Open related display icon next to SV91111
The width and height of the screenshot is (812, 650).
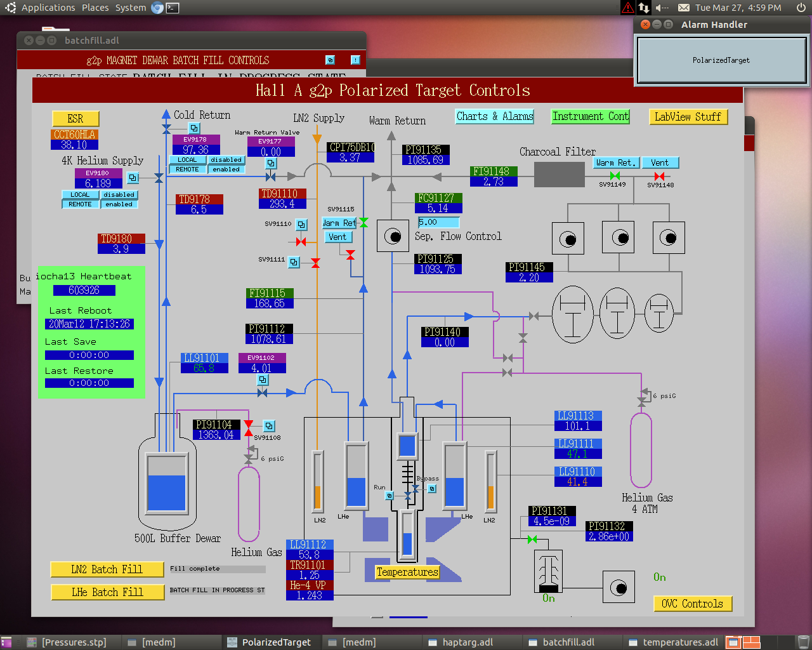(x=294, y=262)
